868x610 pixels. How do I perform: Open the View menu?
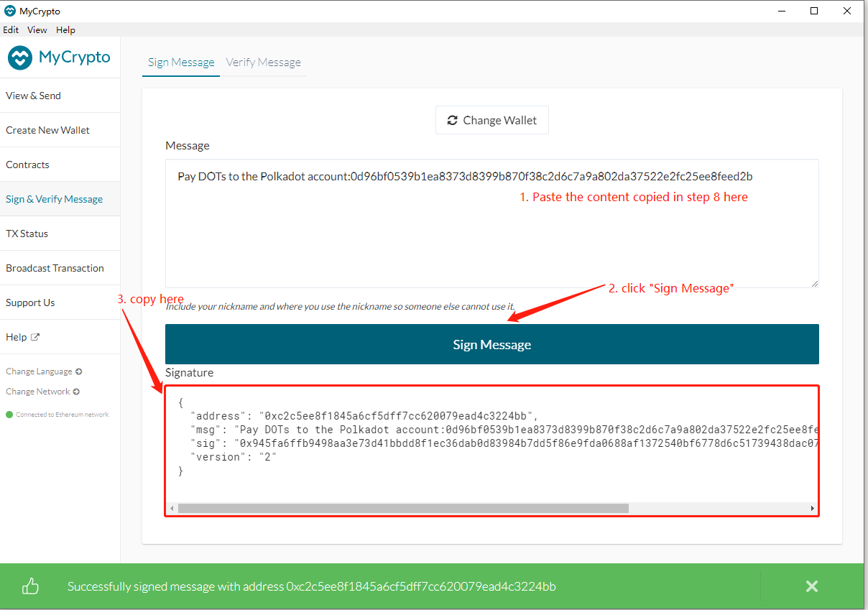tap(37, 30)
